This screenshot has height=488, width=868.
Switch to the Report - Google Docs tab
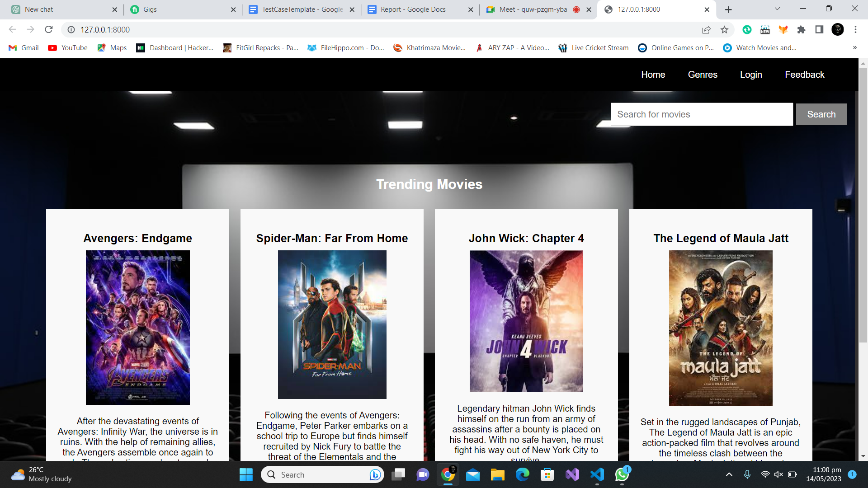coord(413,9)
